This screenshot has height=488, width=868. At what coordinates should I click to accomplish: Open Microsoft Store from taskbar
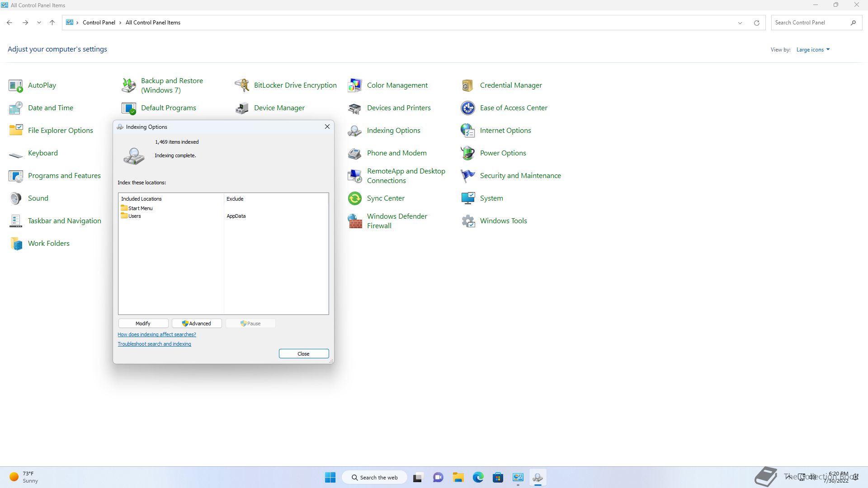coord(498,477)
